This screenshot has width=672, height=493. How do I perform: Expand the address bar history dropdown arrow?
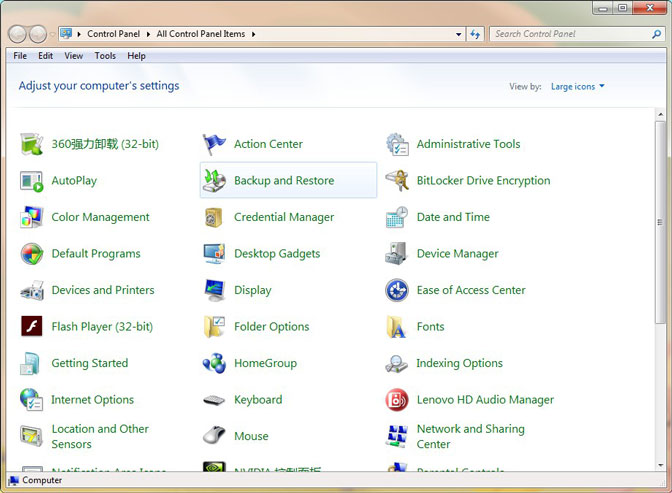coord(459,34)
